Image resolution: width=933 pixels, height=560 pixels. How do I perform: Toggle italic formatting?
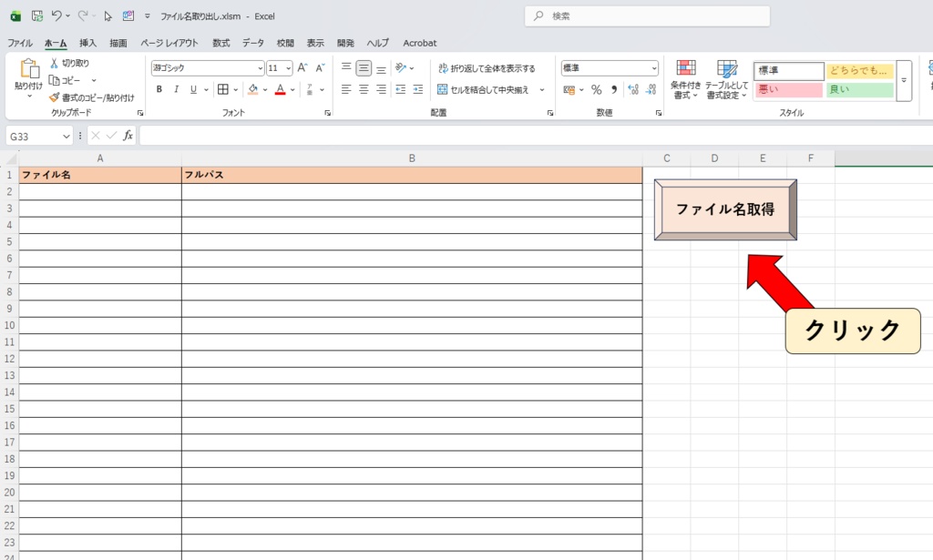176,89
